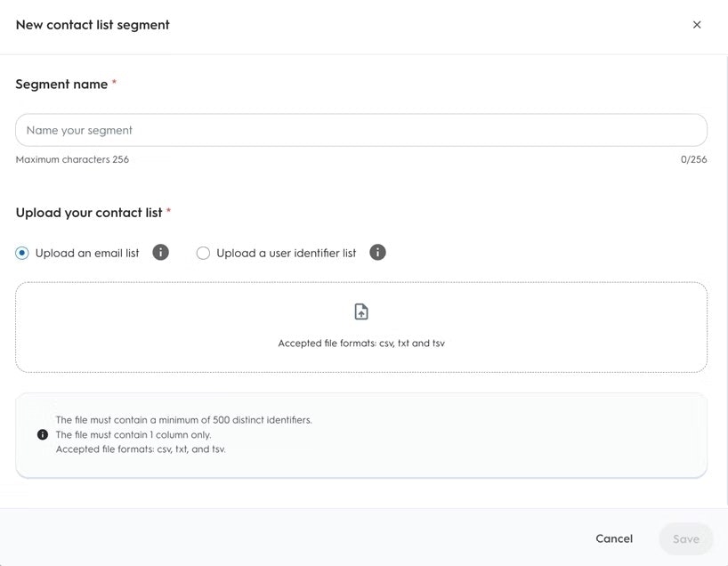The height and width of the screenshot is (566, 728).
Task: Select the Upload an email list radio button
Action: (x=22, y=254)
